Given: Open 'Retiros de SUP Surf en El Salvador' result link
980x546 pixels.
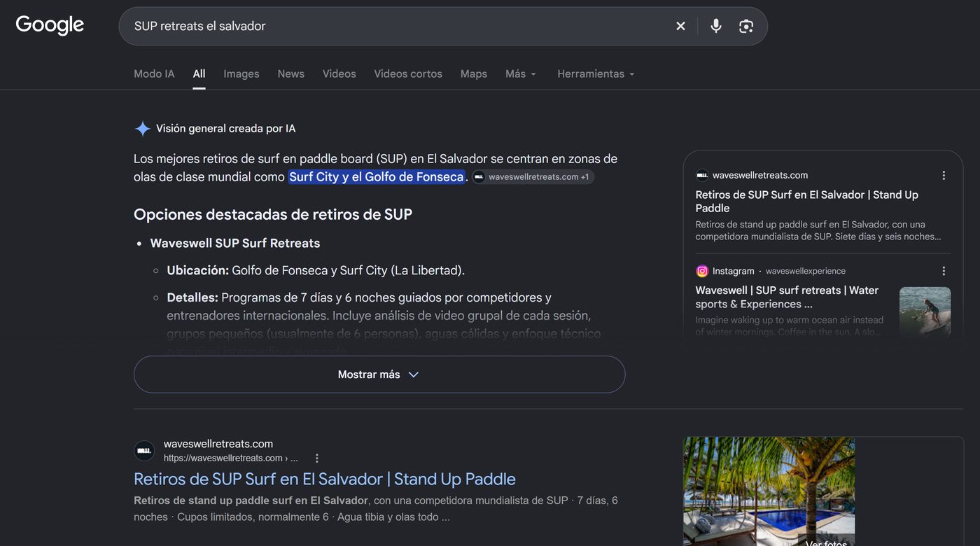Looking at the screenshot, I should click(x=325, y=479).
